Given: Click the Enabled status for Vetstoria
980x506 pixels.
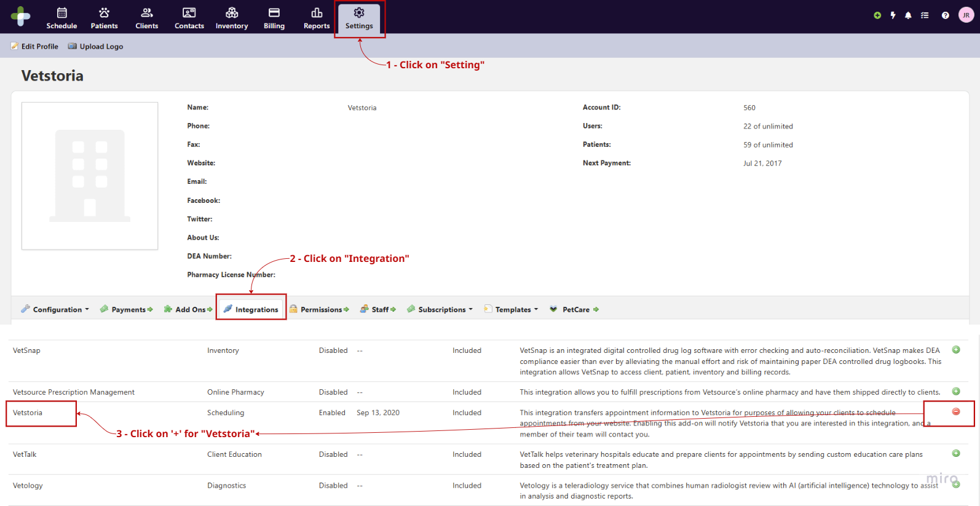Looking at the screenshot, I should click(x=332, y=413).
